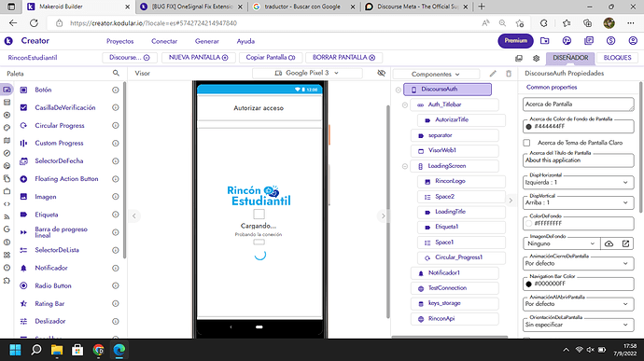644x361 pixels.
Task: Click the Premium button
Action: (x=516, y=41)
